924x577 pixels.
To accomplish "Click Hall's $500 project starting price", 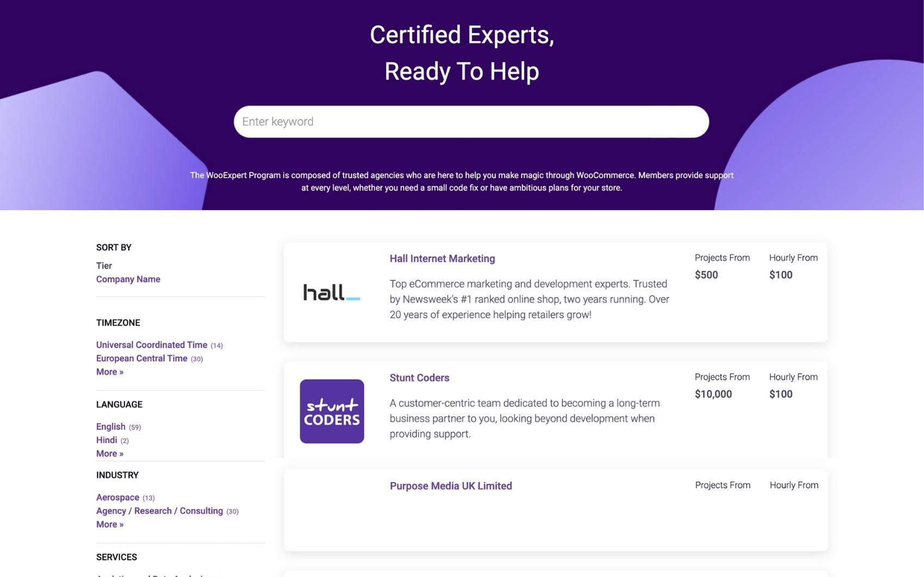I will [706, 275].
